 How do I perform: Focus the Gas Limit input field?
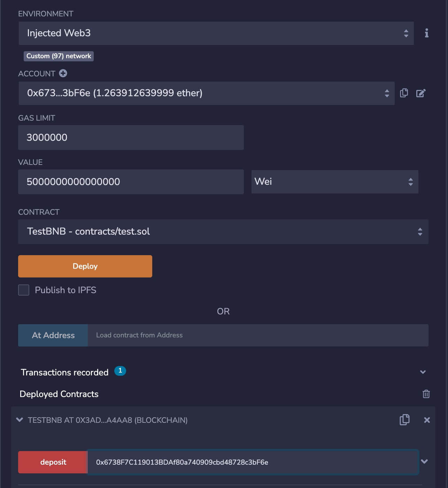click(131, 137)
